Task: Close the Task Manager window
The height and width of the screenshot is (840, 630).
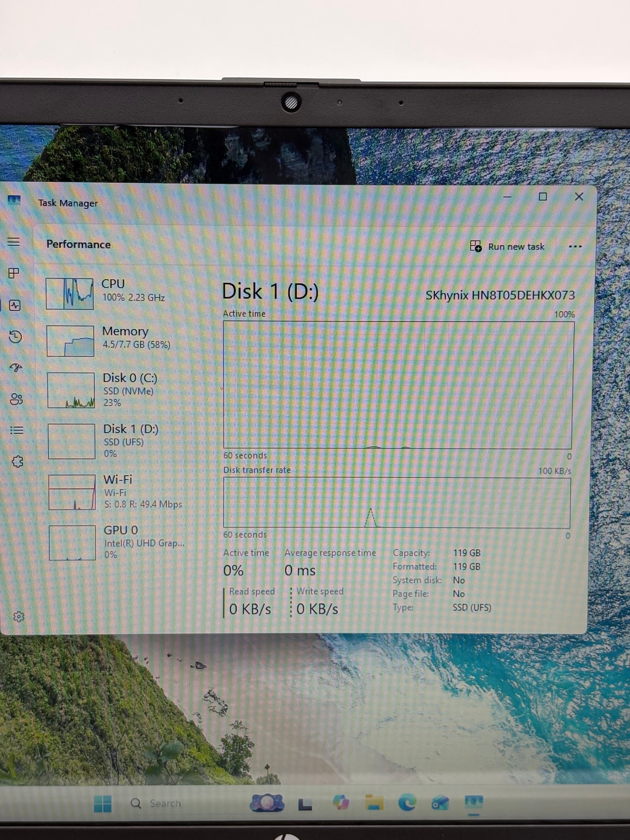Action: [579, 197]
